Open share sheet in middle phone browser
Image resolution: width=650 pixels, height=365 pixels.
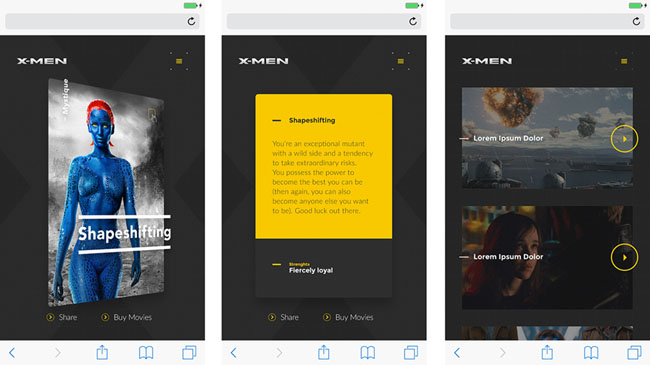point(324,352)
